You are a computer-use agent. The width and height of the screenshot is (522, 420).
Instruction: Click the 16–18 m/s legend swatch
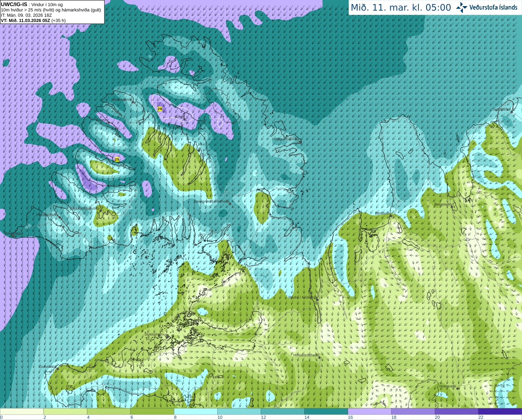369,411
